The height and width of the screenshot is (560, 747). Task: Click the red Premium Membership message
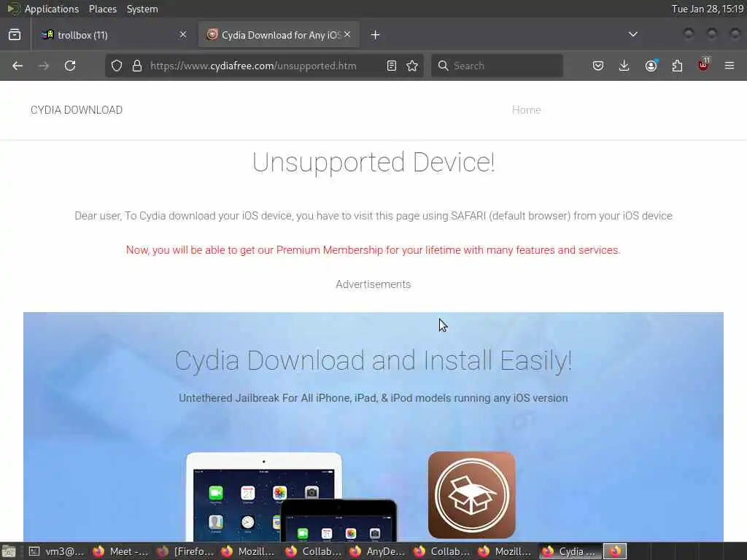373,250
